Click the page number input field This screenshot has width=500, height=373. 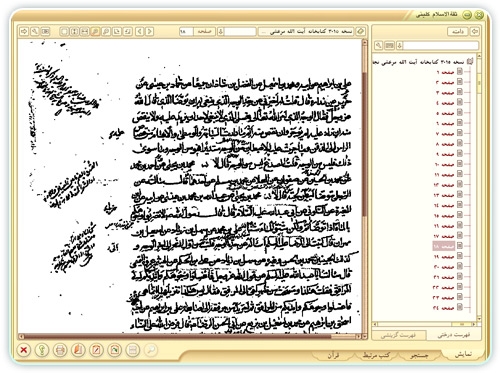(x=186, y=31)
